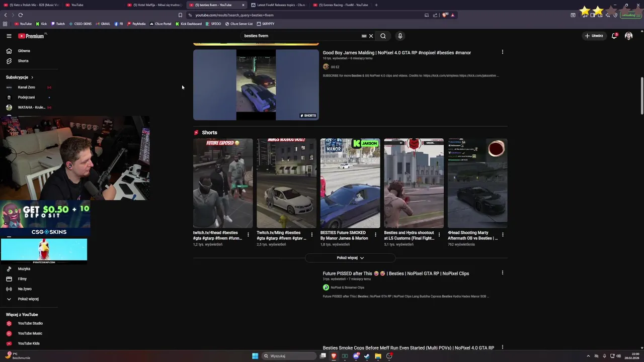Screen dimensions: 644x362
Task: Start voice search with the microphone icon
Action: [x=400, y=36]
